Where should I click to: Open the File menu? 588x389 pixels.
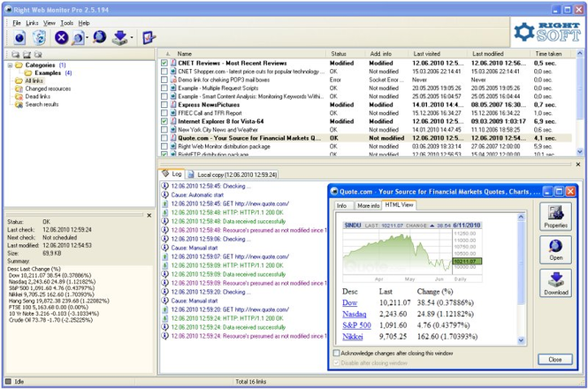(17, 23)
